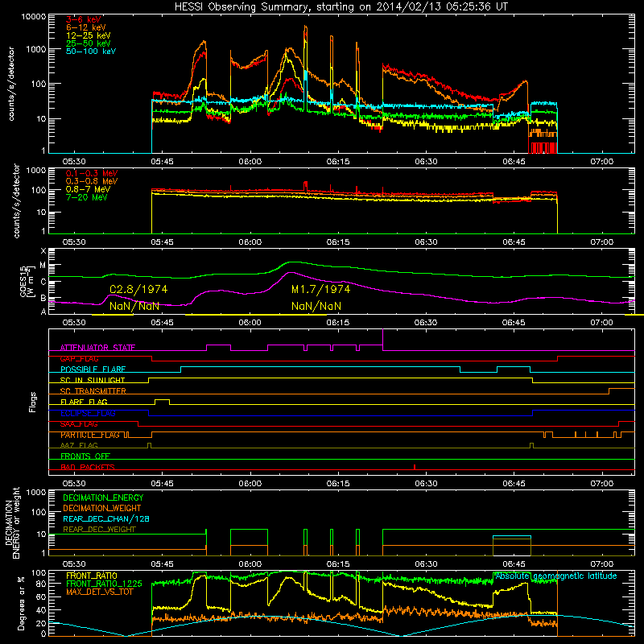
Task: Click the 05:30 time label under GOES plot
Action: click(x=74, y=323)
